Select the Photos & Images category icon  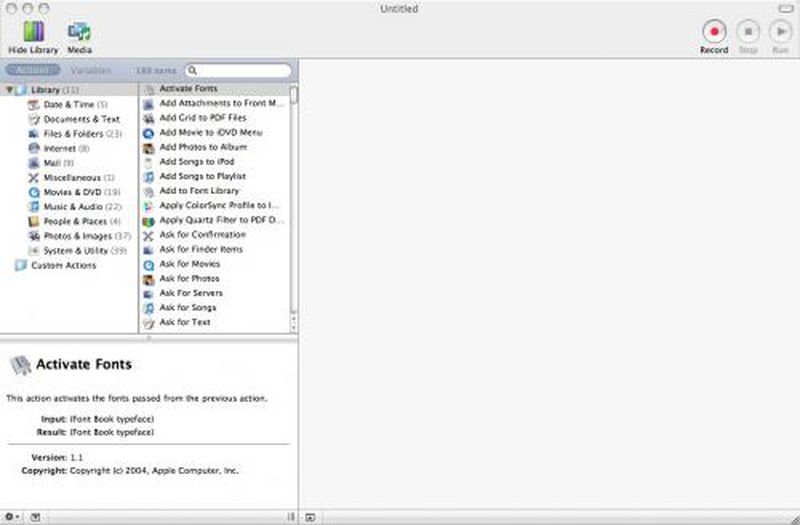click(x=34, y=236)
